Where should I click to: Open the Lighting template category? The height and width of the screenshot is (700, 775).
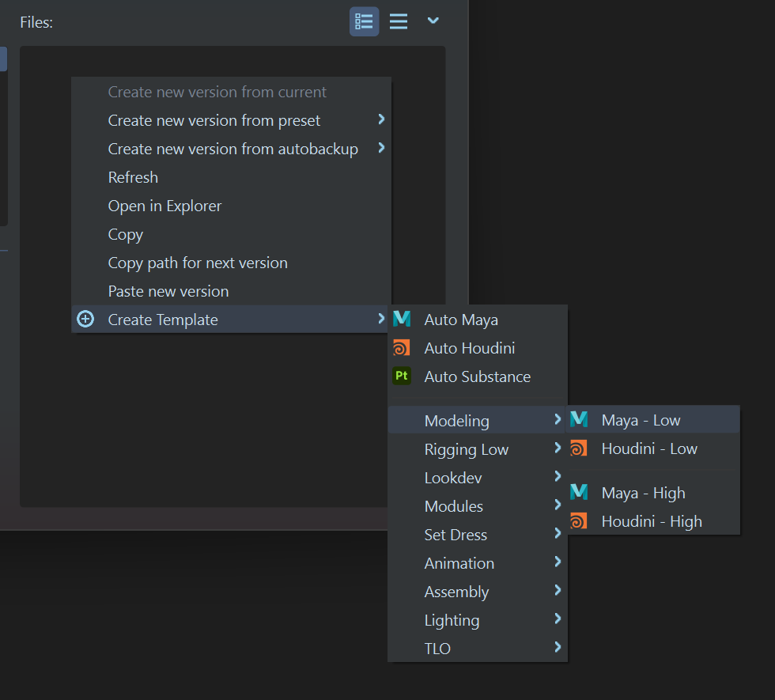click(478, 620)
